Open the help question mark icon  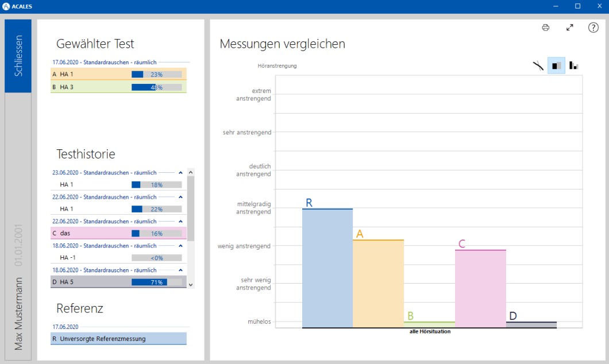click(593, 28)
